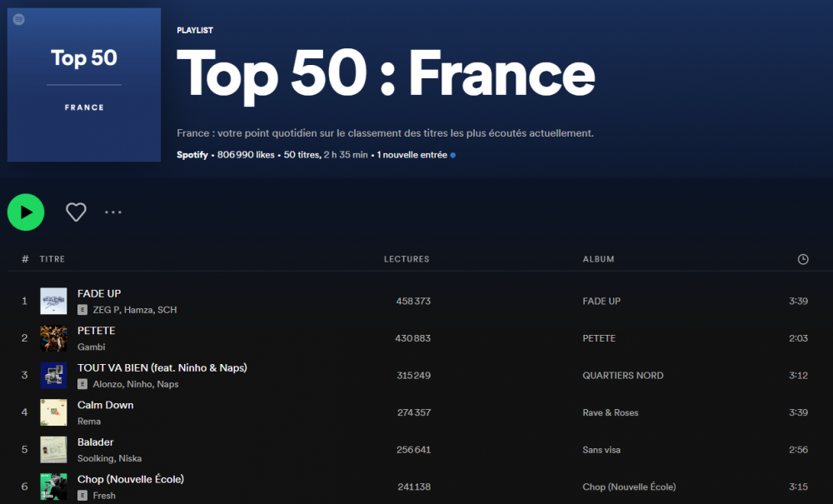The width and height of the screenshot is (833, 504).
Task: Open the TOUT VA BIEN artwork thumbnail
Action: pos(53,376)
